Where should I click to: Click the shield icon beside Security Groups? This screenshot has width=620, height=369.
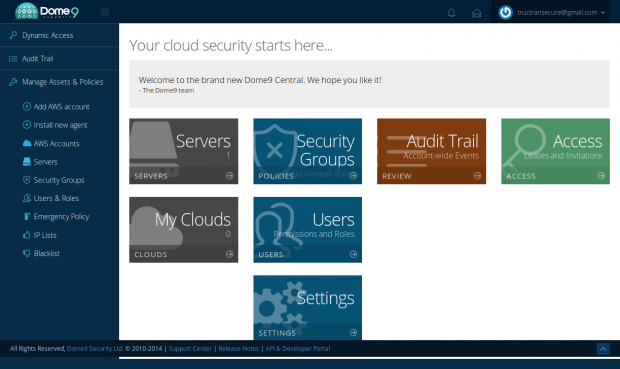pyautogui.click(x=26, y=180)
